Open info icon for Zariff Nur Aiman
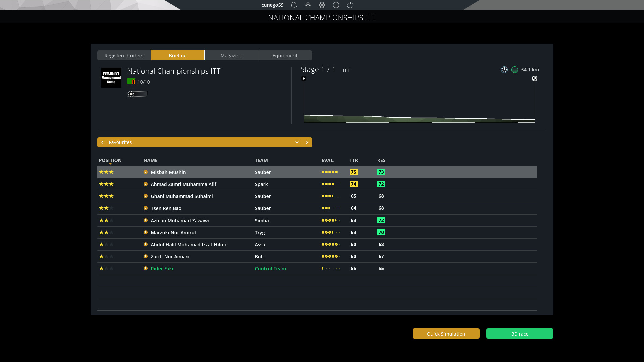 [x=146, y=256]
